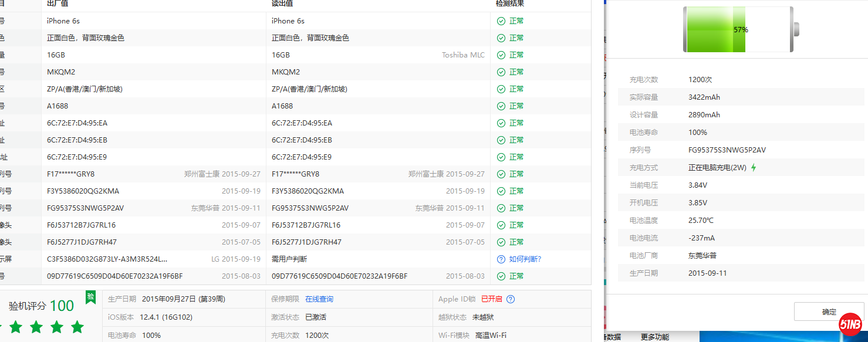Viewport: 868px width, 342px height.
Task: Click the green lightning charging icon
Action: click(754, 168)
